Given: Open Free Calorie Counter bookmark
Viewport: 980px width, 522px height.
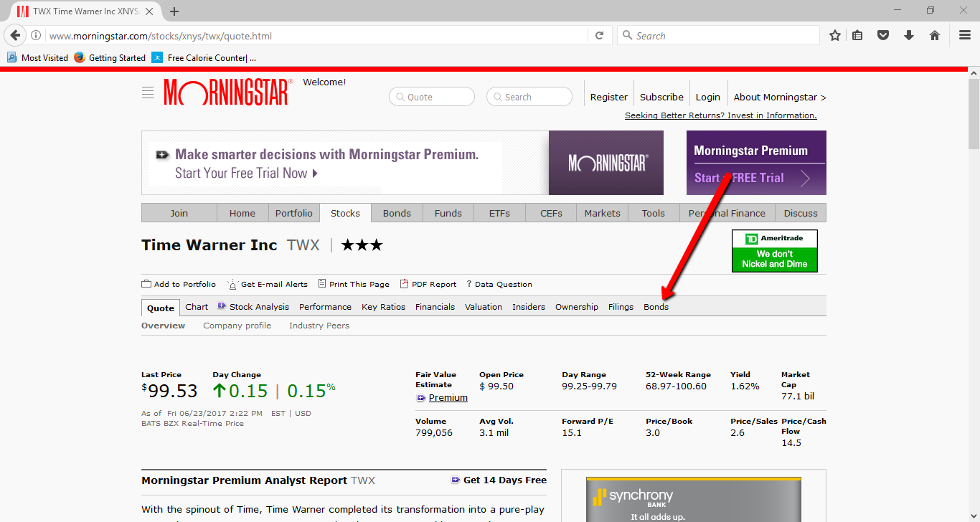Looking at the screenshot, I should coord(204,57).
